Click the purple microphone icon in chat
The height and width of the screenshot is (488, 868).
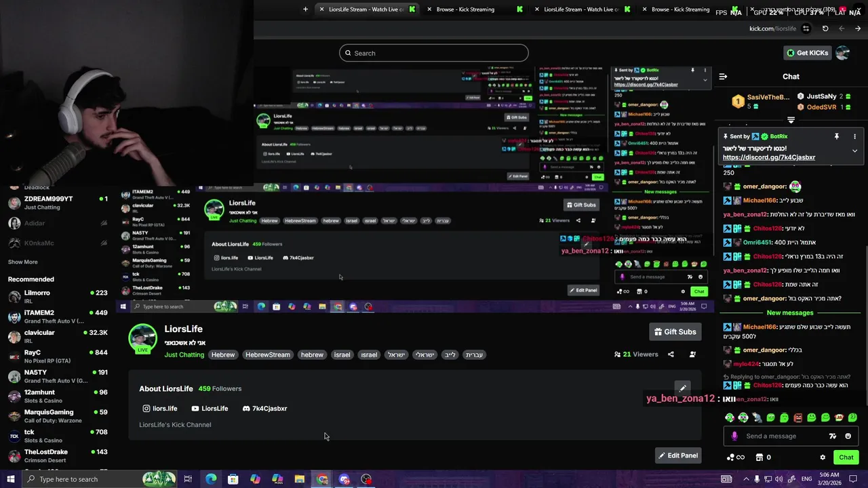click(x=734, y=436)
